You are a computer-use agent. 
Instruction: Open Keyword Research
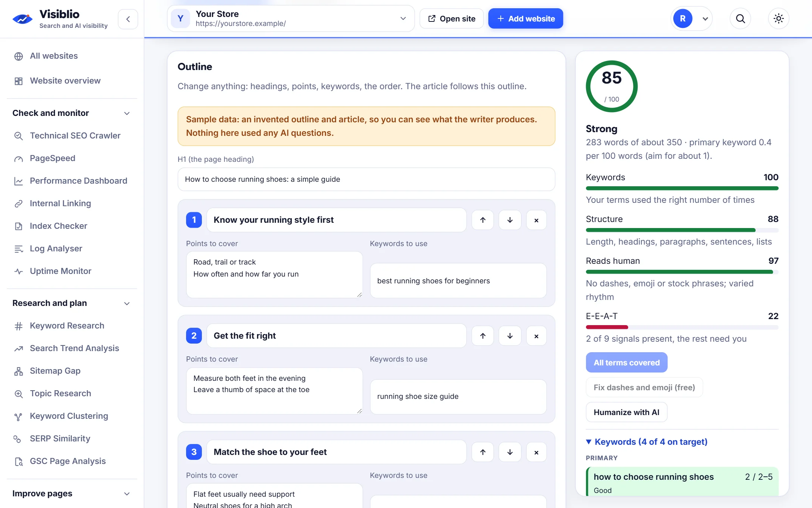pyautogui.click(x=67, y=325)
